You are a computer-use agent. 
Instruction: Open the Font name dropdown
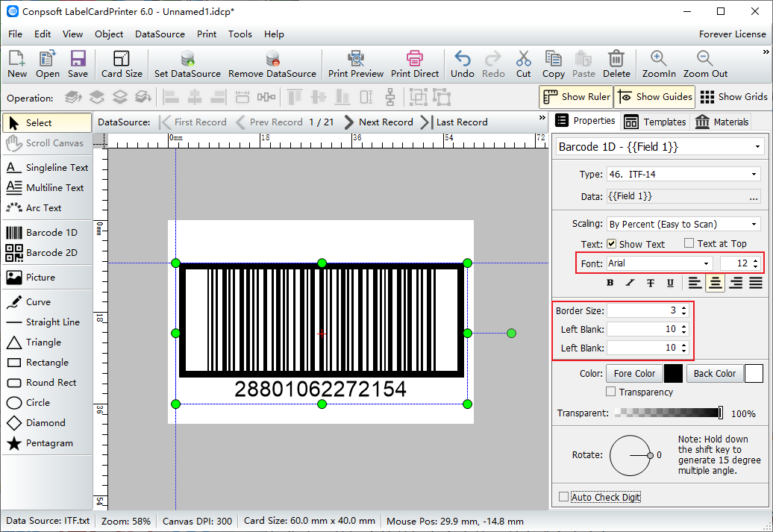click(707, 263)
